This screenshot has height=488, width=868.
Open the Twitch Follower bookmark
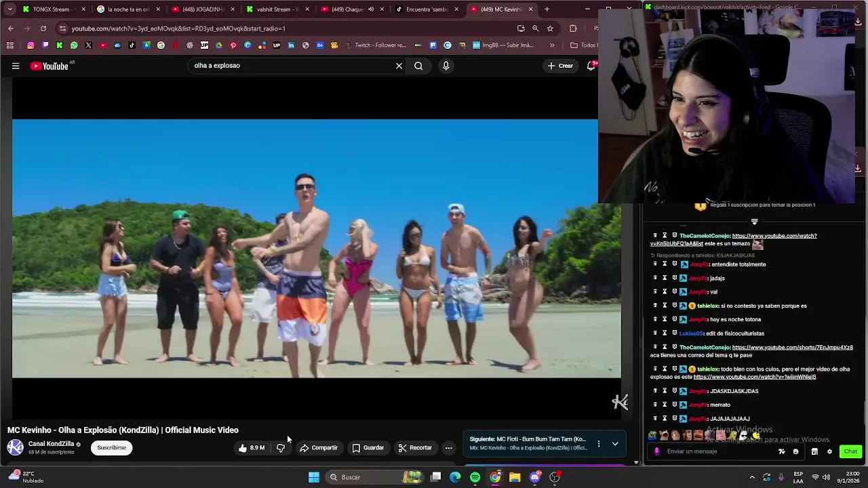[x=376, y=45]
